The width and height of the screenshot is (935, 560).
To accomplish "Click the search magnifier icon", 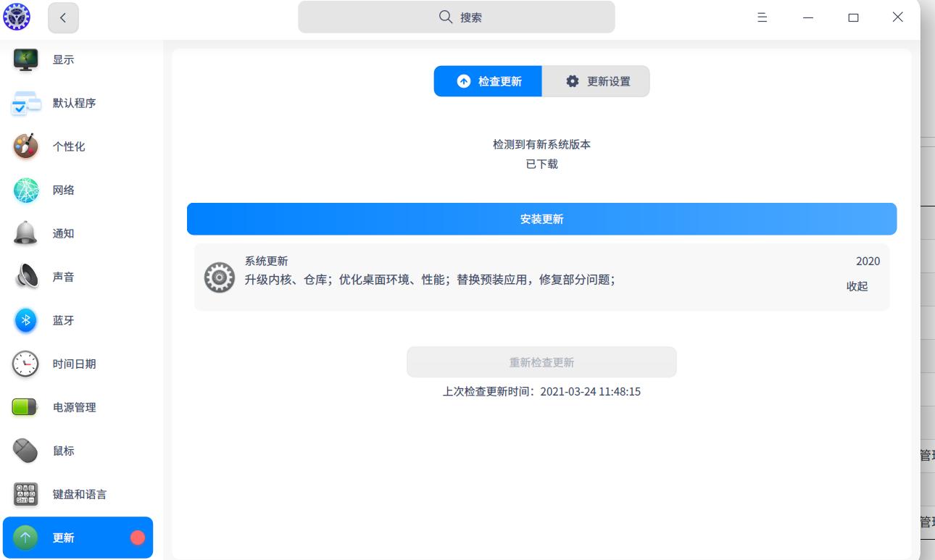I will tap(446, 17).
